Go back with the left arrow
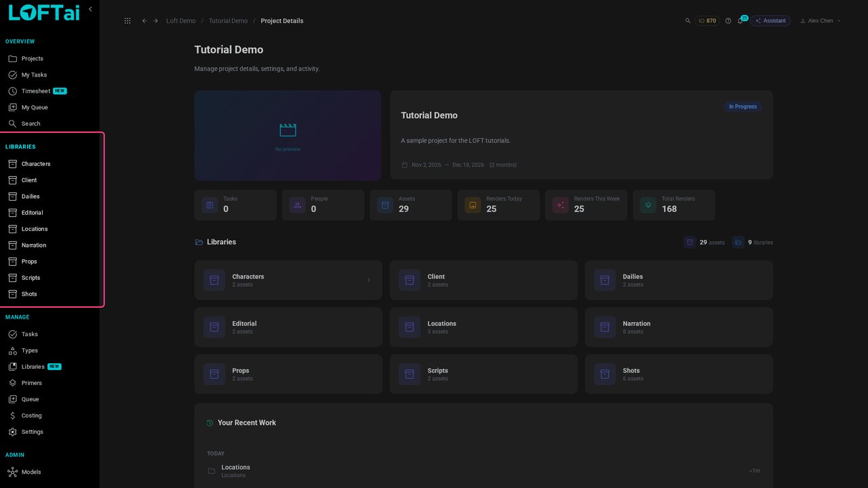The image size is (868, 488). click(x=144, y=21)
